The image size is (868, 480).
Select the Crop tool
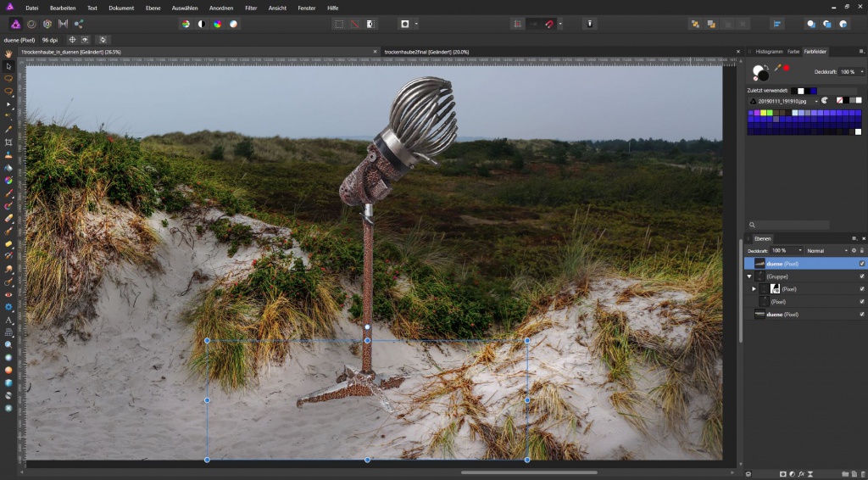(x=8, y=142)
